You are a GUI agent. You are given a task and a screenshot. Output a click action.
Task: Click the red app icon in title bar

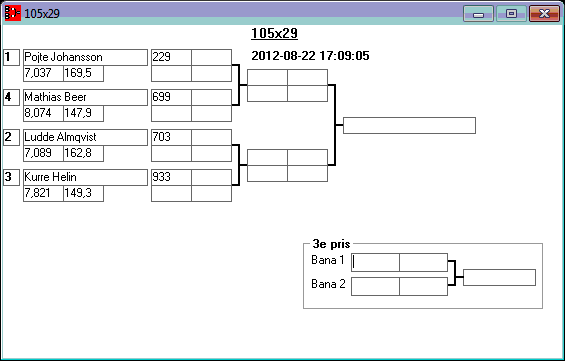[13, 13]
